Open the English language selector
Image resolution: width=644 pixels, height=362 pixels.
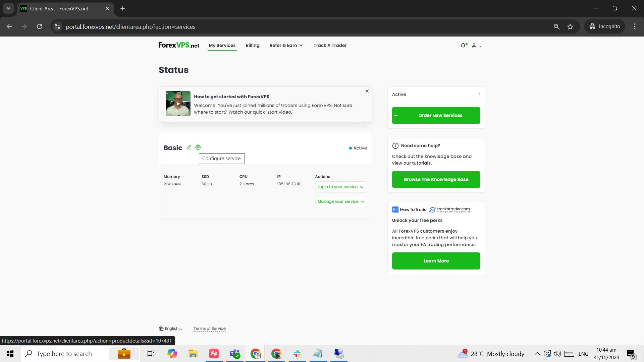pyautogui.click(x=170, y=329)
